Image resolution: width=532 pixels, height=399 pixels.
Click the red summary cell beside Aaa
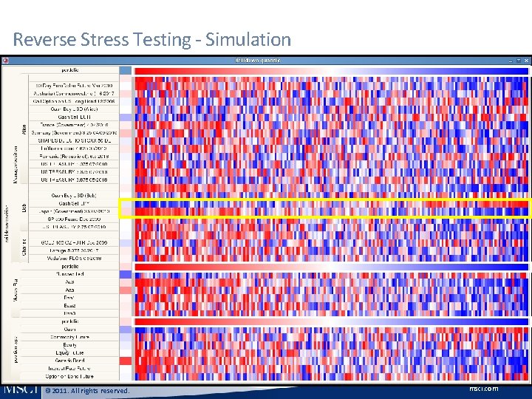coord(126,290)
